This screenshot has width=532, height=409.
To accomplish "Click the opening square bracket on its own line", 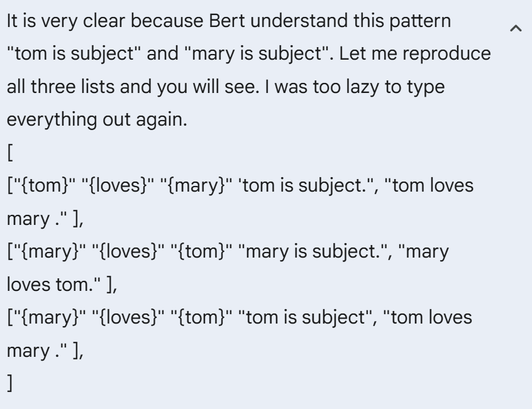I will pos(10,153).
